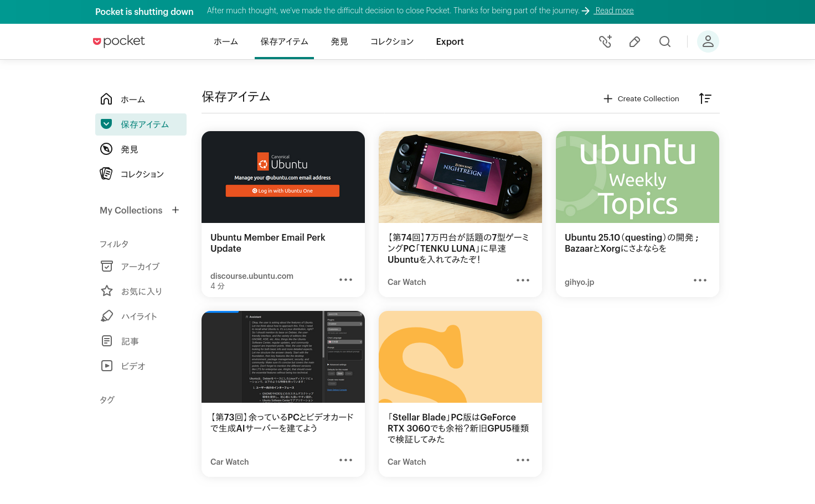815x504 pixels.
Task: Open options menu for gihyo.jp article
Action: point(700,280)
